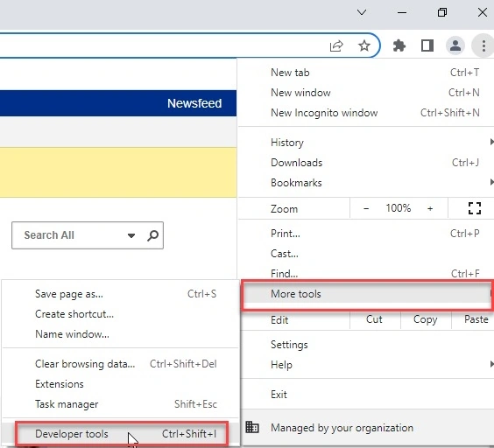The width and height of the screenshot is (494, 448).
Task: Decrease zoom with the minus button
Action: 366,208
